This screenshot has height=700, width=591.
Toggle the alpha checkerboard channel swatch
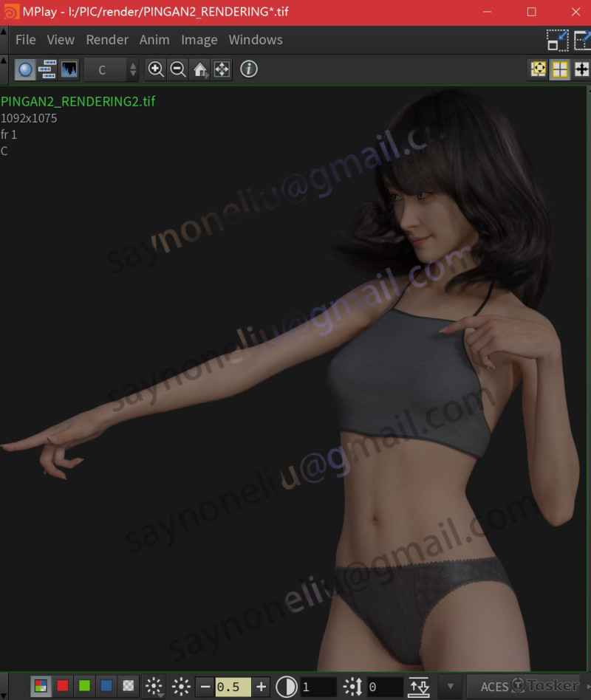[x=127, y=687]
